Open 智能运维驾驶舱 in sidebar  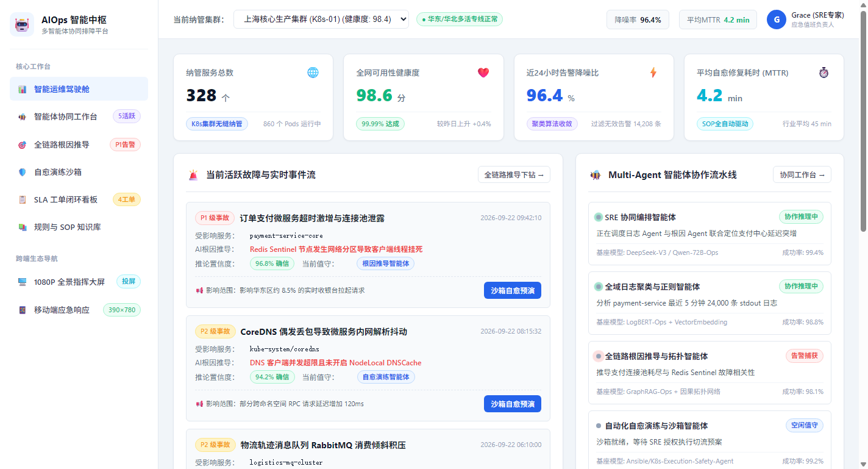pos(79,89)
